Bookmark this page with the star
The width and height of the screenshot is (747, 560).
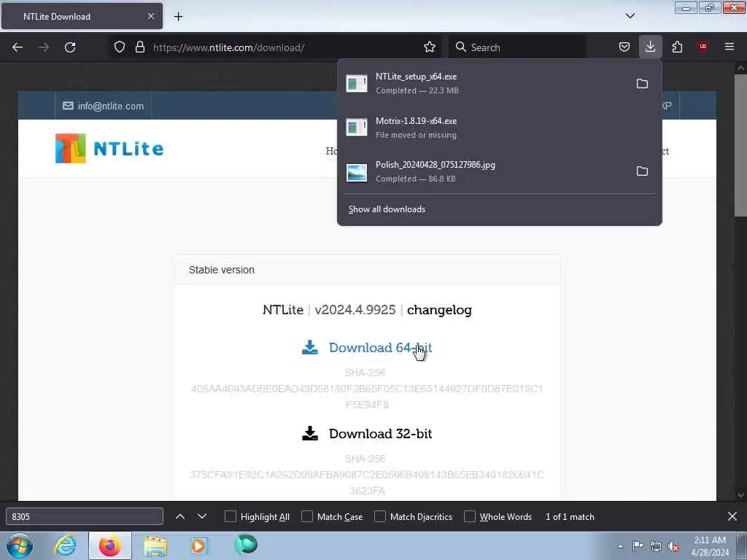click(429, 47)
